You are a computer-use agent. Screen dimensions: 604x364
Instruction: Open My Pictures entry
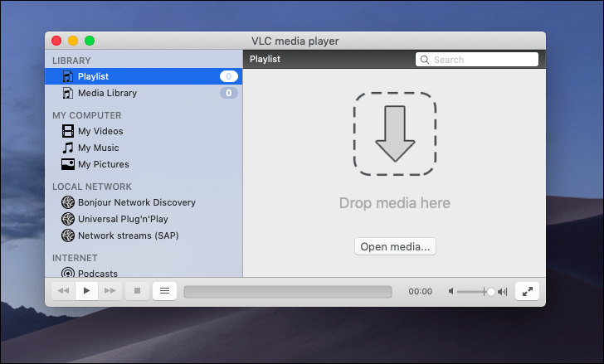point(104,164)
